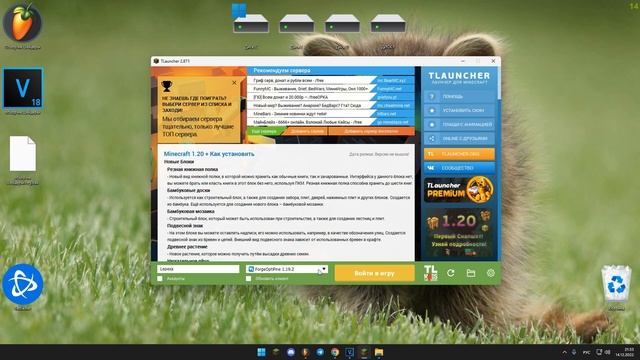This screenshot has width=640, height=360.
Task: Open TLauncher settings gear icon
Action: [491, 273]
